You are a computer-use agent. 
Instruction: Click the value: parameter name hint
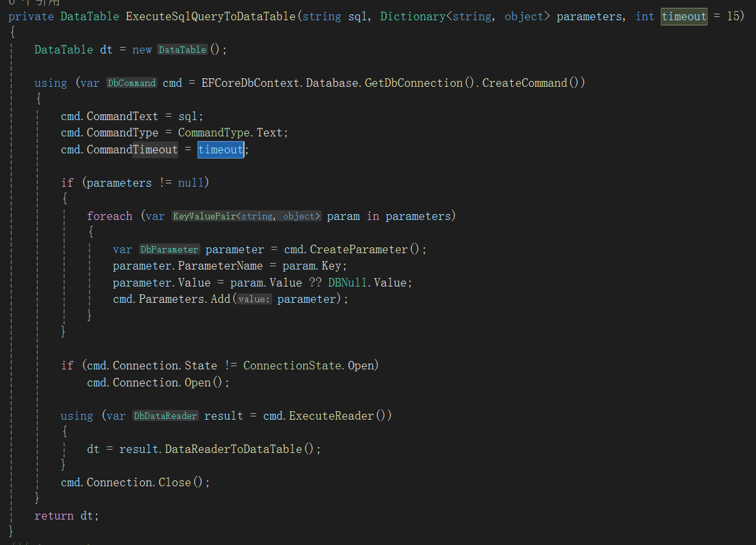[x=254, y=299]
